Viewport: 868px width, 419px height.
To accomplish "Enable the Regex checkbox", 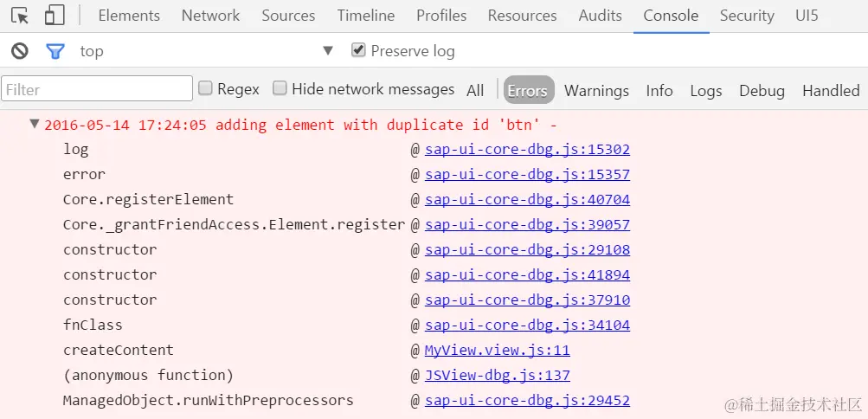I will point(206,88).
